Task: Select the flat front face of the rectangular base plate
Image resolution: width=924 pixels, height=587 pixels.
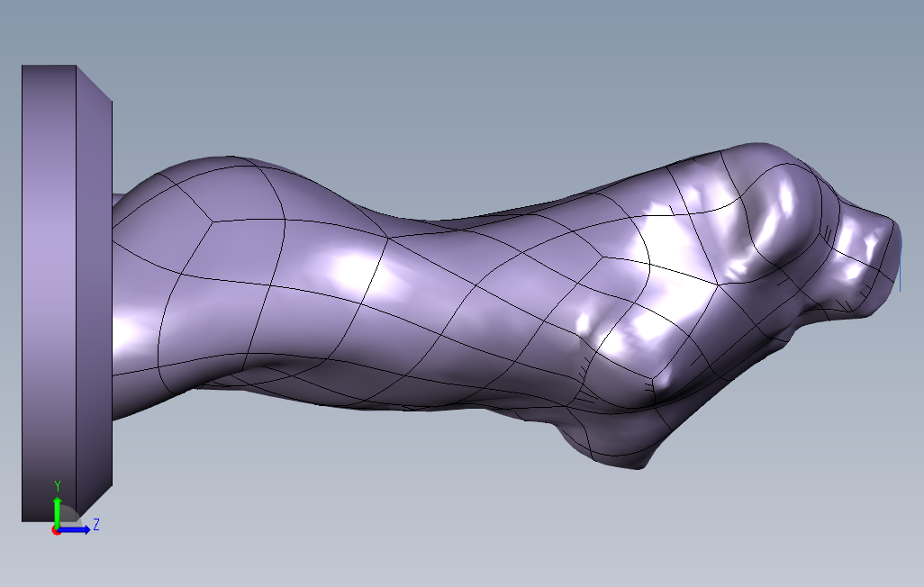Action: pos(49,293)
